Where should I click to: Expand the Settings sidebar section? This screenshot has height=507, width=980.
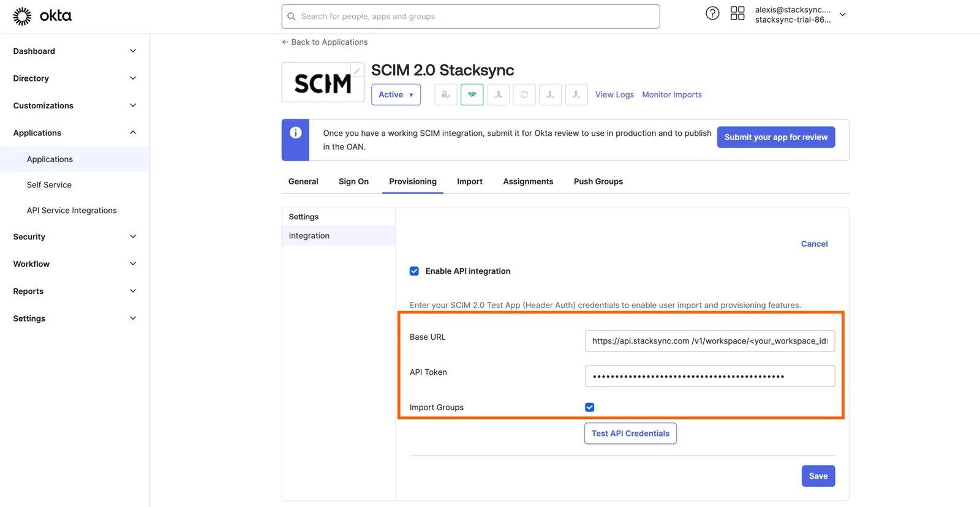click(75, 318)
